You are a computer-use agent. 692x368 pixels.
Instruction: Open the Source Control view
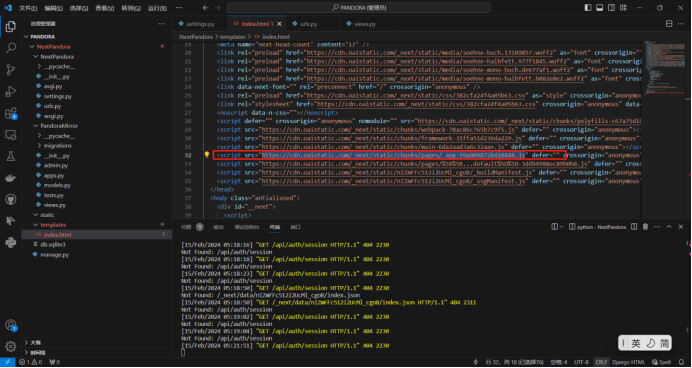[11, 70]
